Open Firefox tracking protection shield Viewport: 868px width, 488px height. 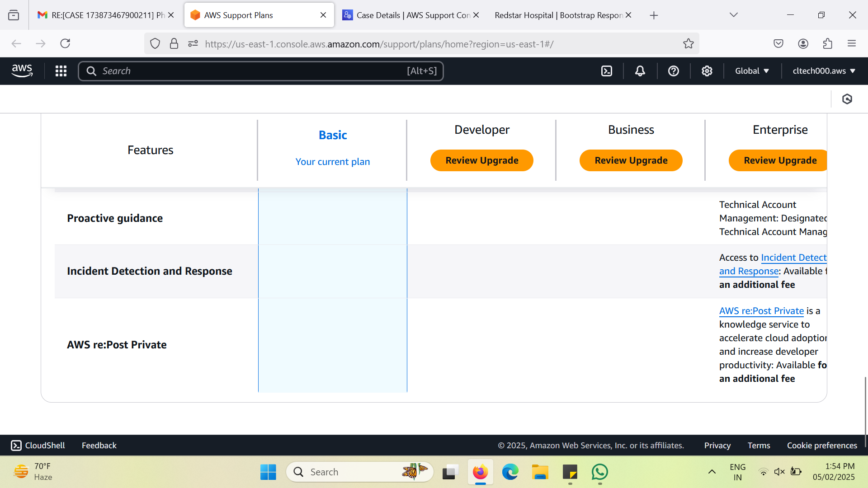click(x=155, y=43)
